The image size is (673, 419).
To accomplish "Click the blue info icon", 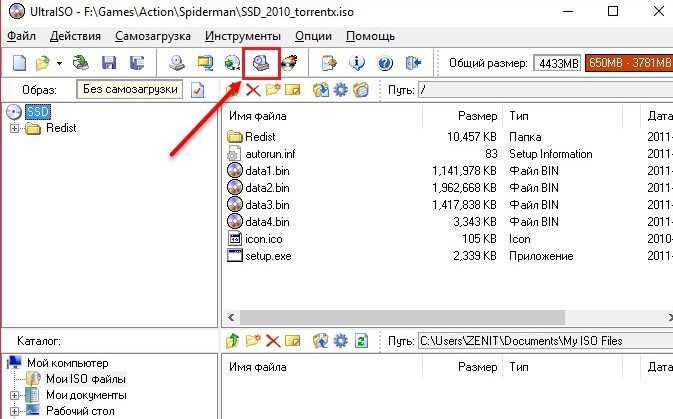I will [357, 63].
